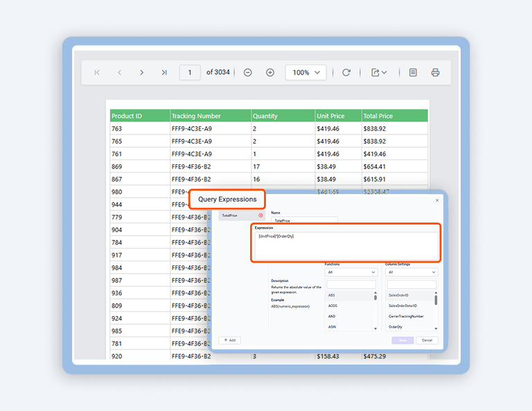Refresh the report

point(346,72)
